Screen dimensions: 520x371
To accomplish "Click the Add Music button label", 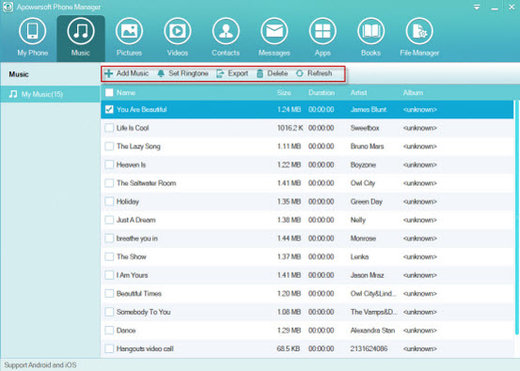I will (132, 73).
